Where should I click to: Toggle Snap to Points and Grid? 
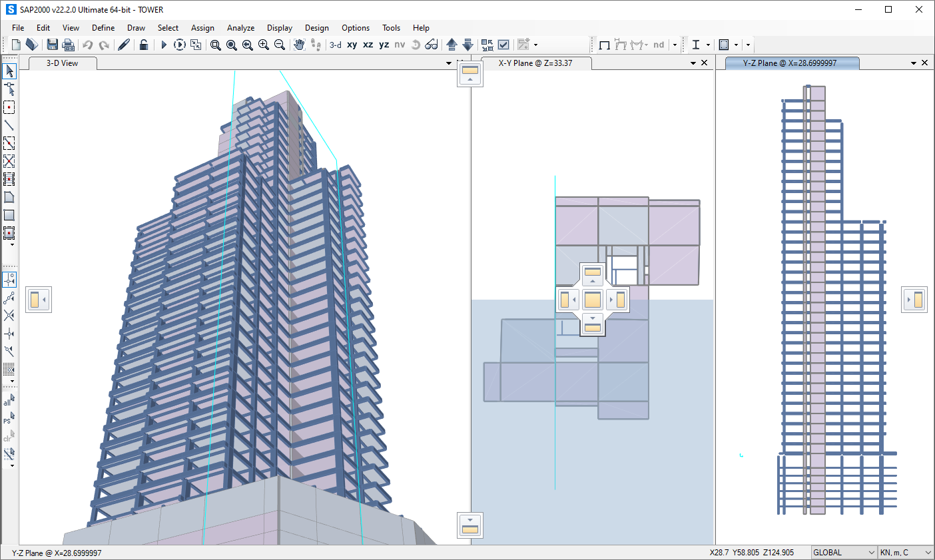tap(9, 280)
